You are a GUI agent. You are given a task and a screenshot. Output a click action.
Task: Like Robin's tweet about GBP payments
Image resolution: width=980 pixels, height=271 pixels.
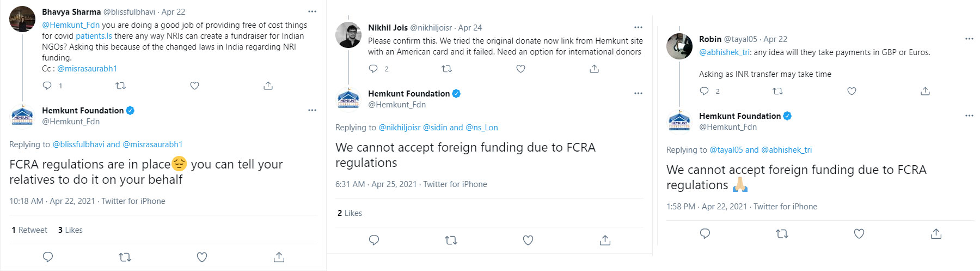(x=852, y=91)
